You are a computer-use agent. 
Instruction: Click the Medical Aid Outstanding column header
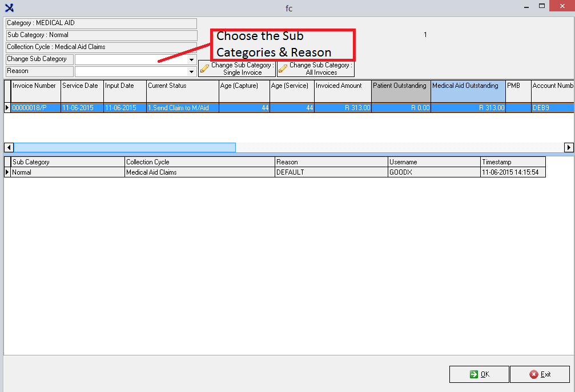[x=468, y=86]
